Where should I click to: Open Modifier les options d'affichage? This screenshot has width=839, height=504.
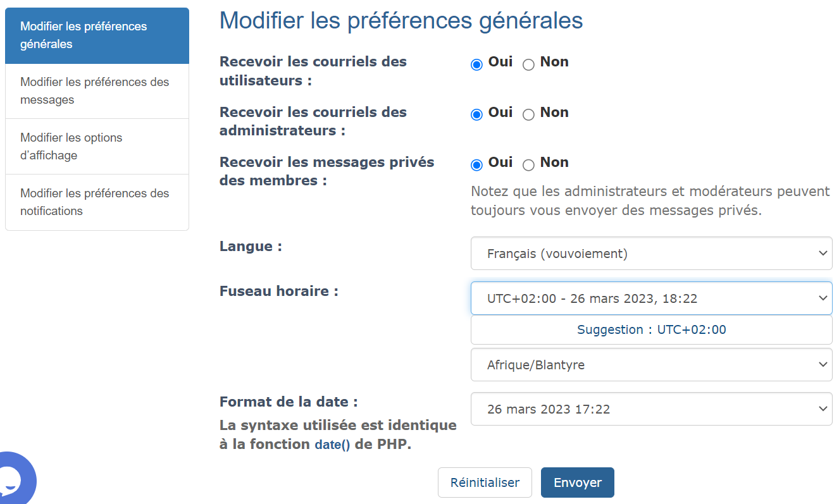click(x=97, y=147)
